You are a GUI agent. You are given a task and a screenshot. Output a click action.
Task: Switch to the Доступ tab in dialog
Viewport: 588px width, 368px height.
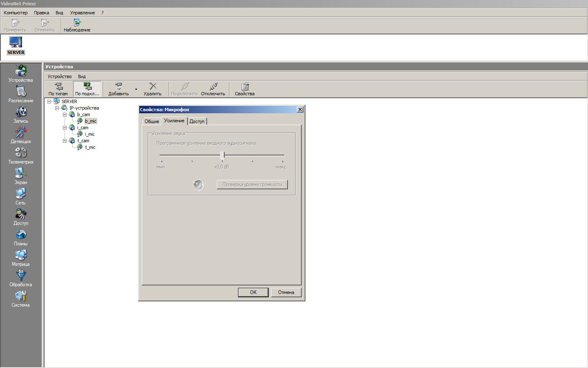coord(197,121)
